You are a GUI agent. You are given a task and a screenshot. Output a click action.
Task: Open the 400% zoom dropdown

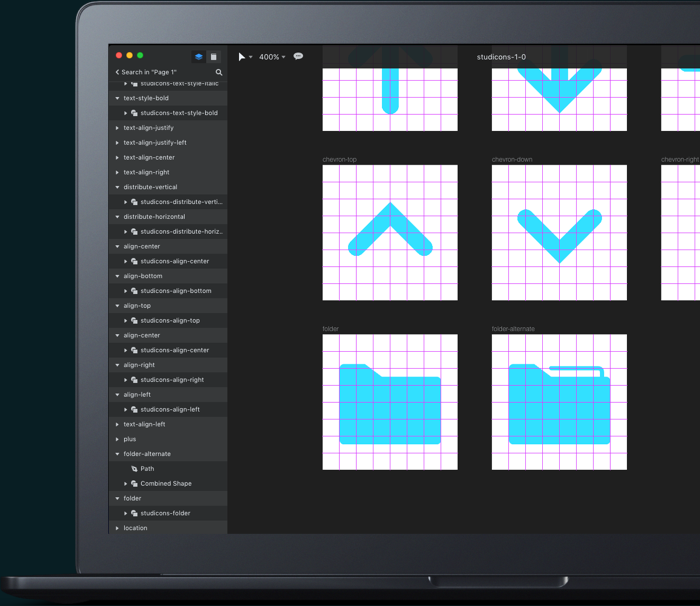point(272,57)
